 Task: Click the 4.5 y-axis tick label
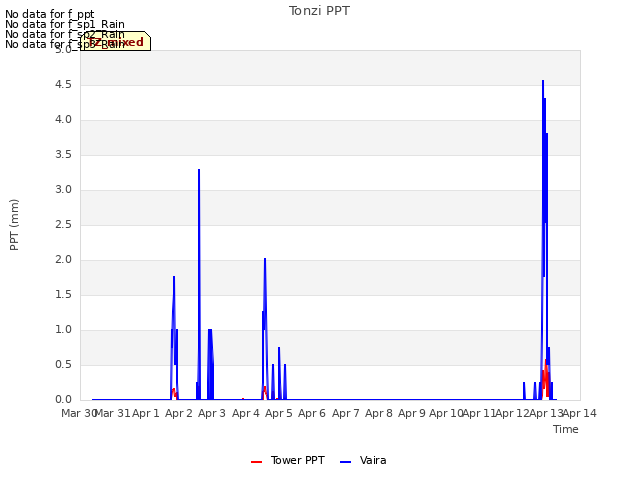click(x=63, y=84)
